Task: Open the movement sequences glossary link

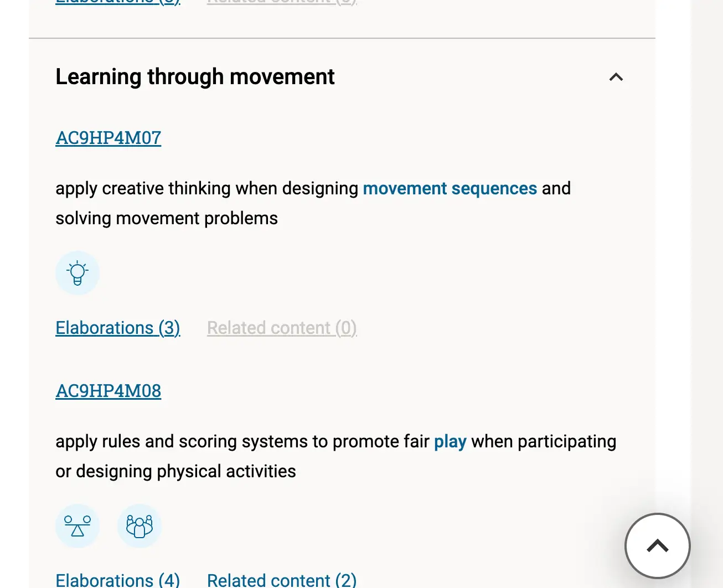Action: [450, 189]
